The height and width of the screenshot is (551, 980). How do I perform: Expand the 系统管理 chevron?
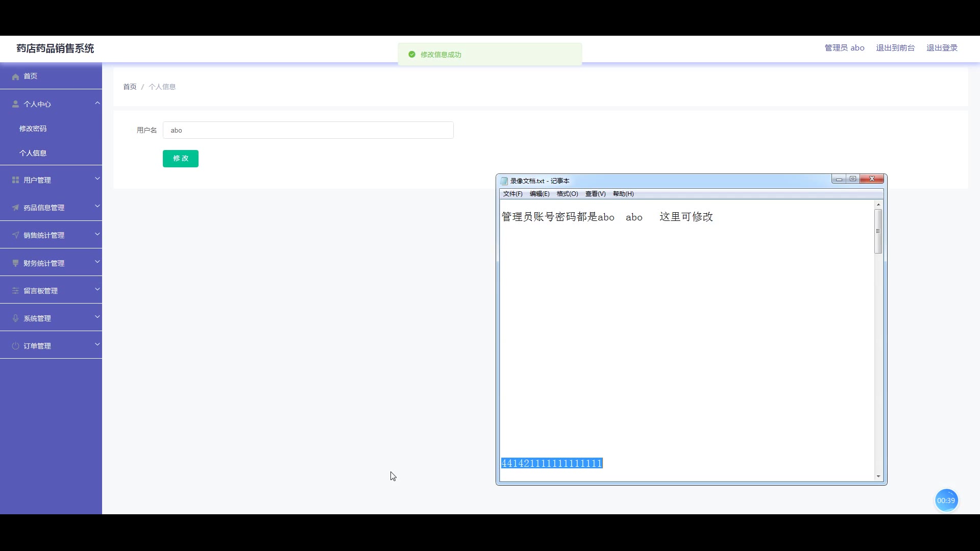[97, 317]
